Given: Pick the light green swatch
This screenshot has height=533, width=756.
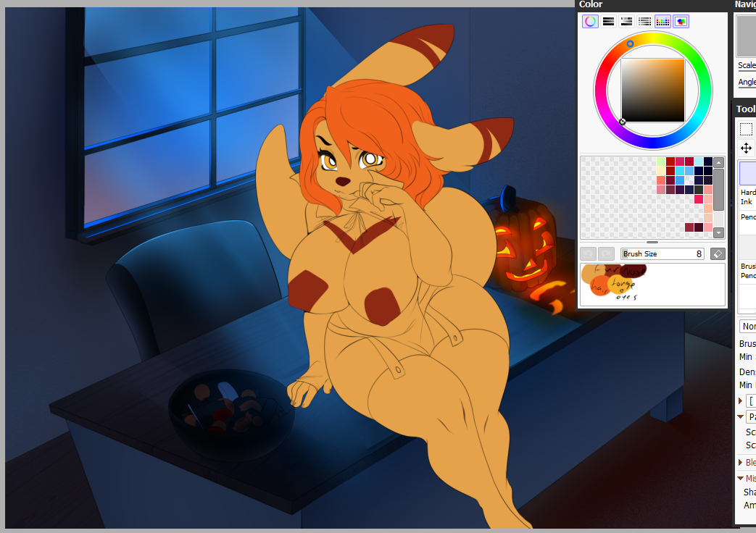Looking at the screenshot, I should click(661, 161).
